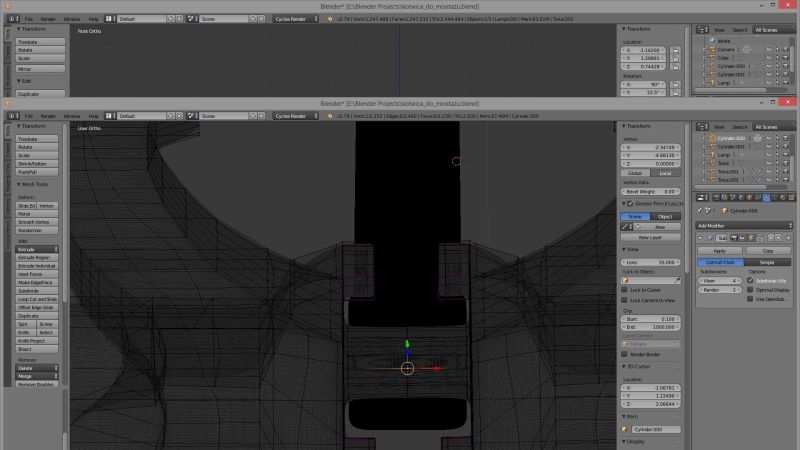The image size is (800, 450).
Task: Open Render tab icon in properties editor header
Action: pyautogui.click(x=716, y=197)
